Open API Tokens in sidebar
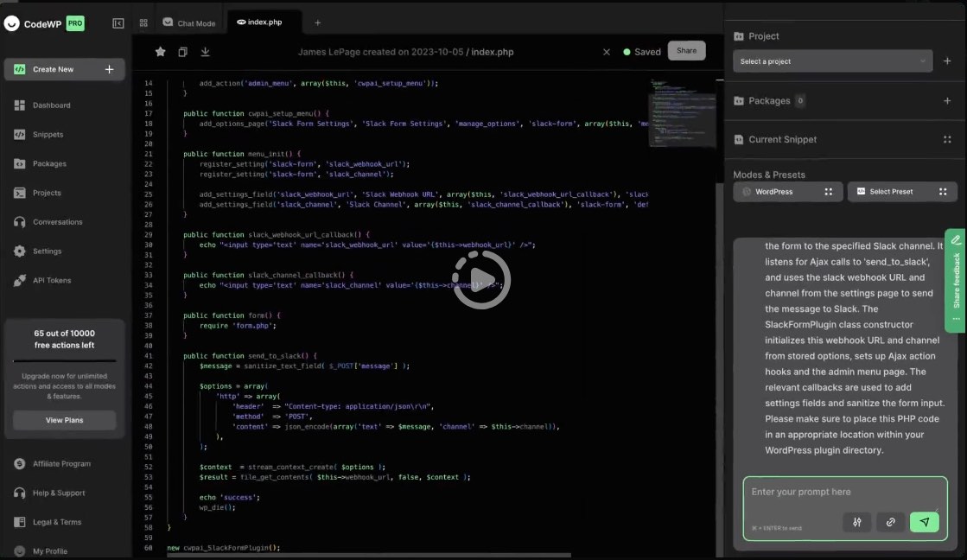The width and height of the screenshot is (967, 560). (x=52, y=280)
